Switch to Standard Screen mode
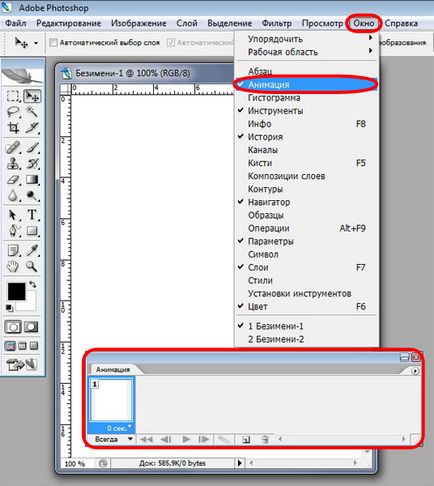The height and width of the screenshot is (486, 434). [10, 346]
